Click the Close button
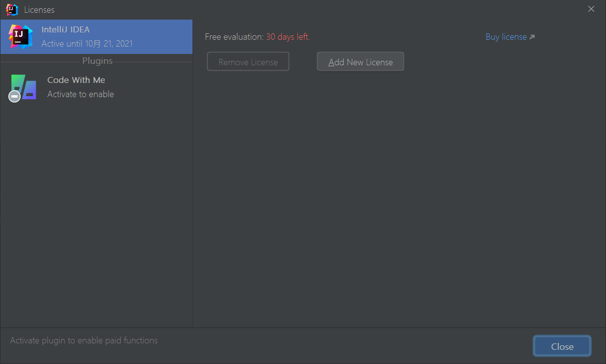Screen dimensions: 606x364 point(562,346)
